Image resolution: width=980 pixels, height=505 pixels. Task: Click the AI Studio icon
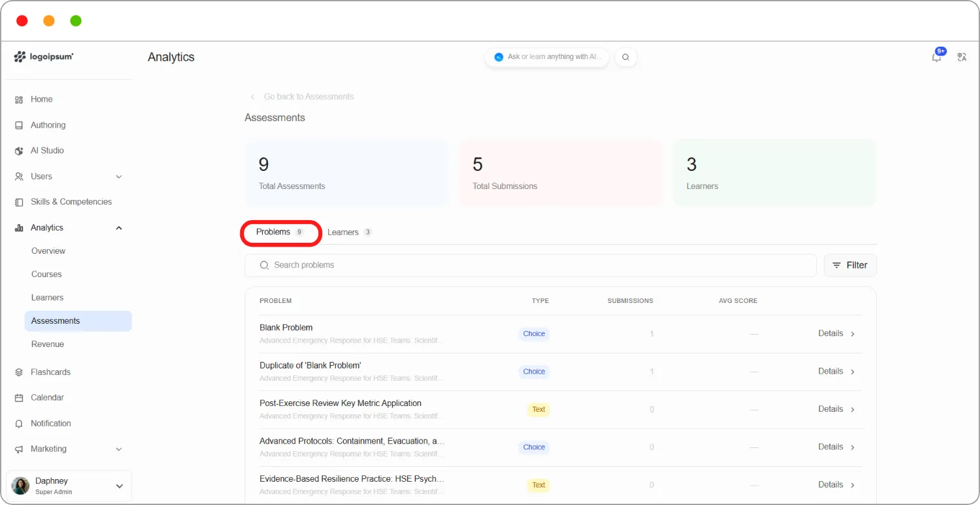pyautogui.click(x=19, y=151)
